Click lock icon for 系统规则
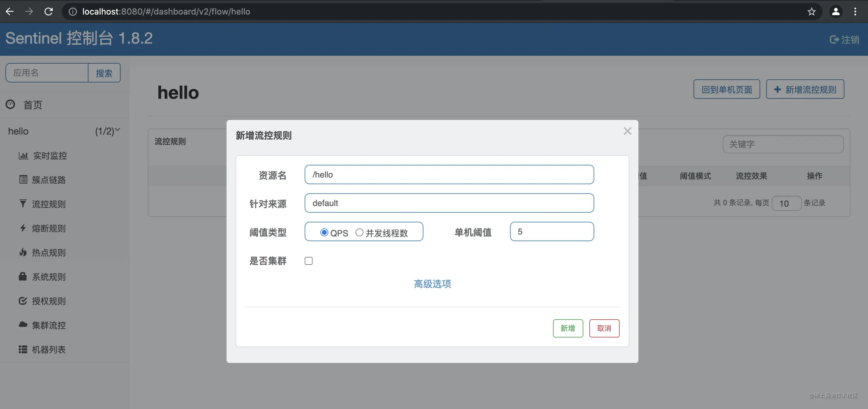 coord(23,277)
